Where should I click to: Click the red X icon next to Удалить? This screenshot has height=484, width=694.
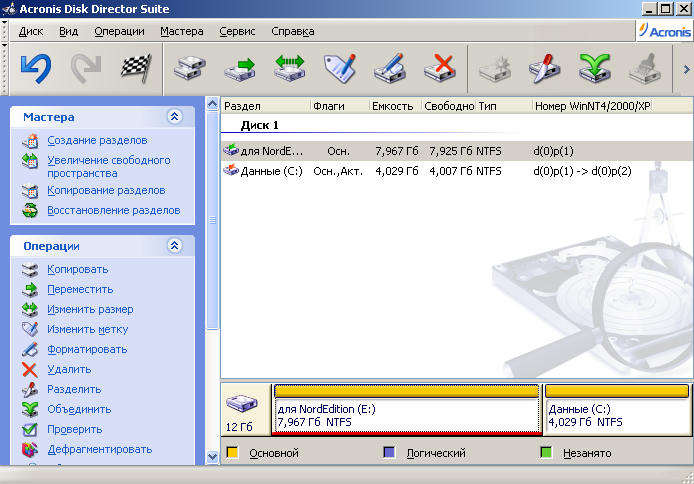(30, 369)
